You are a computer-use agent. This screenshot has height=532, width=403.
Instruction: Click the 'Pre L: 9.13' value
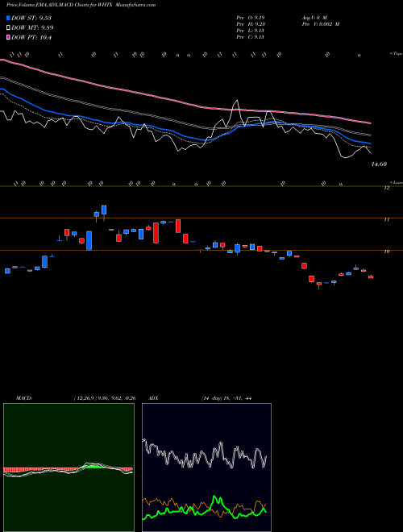tap(251, 31)
